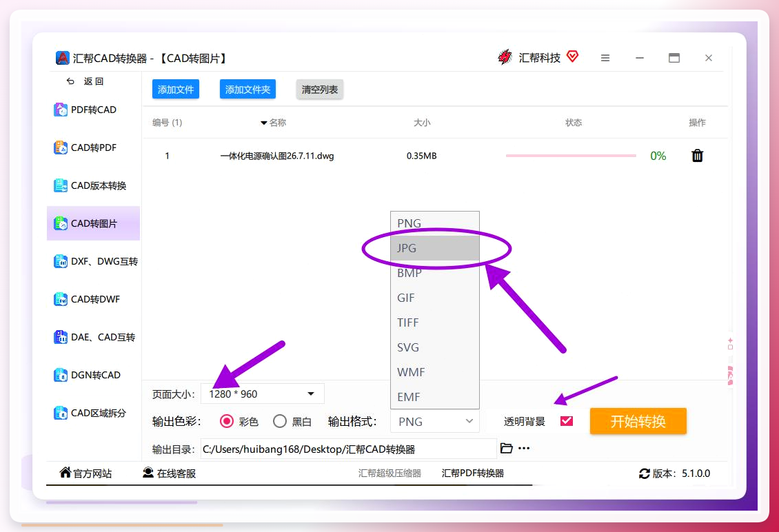Click the 返回 text label
This screenshot has width=779, height=532.
93,81
